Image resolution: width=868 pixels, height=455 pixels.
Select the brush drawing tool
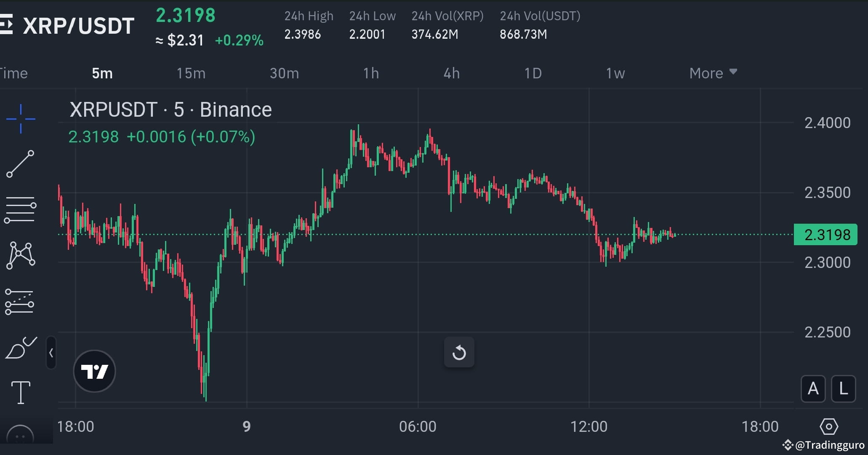point(21,348)
